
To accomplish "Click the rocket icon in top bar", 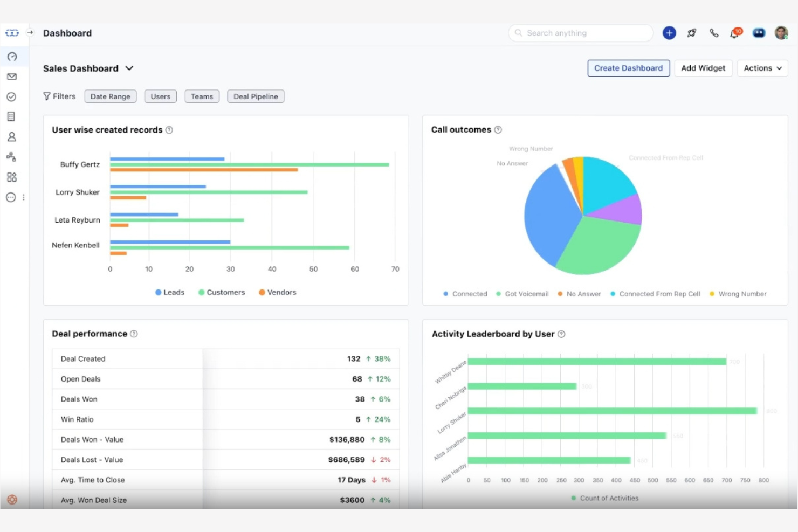I will 692,33.
